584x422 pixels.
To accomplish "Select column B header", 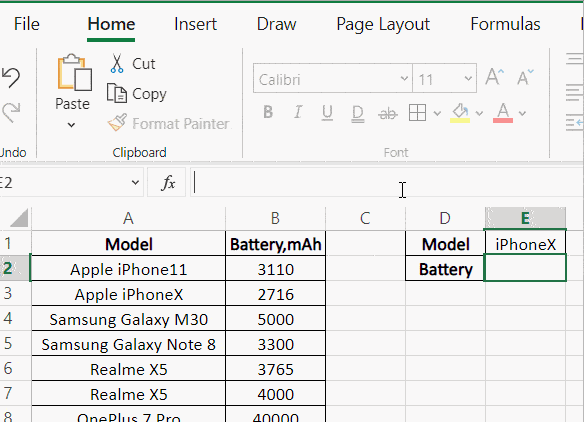I will point(275,218).
